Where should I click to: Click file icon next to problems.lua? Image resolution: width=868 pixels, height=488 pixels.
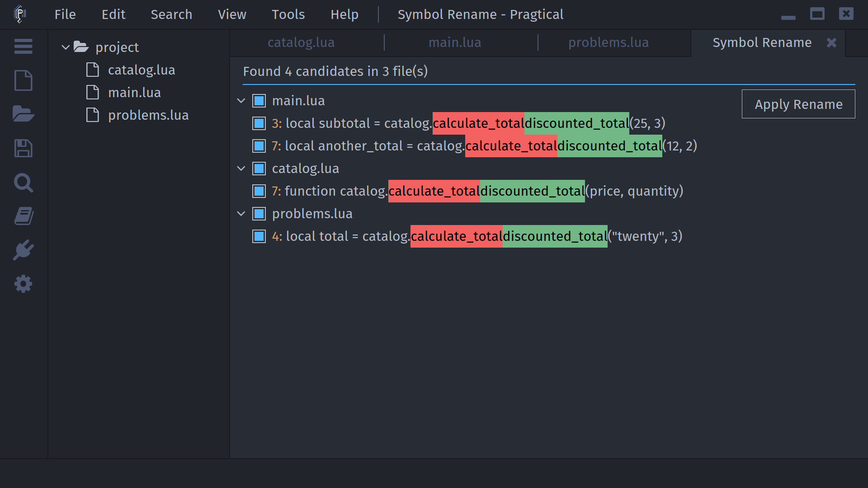(93, 115)
